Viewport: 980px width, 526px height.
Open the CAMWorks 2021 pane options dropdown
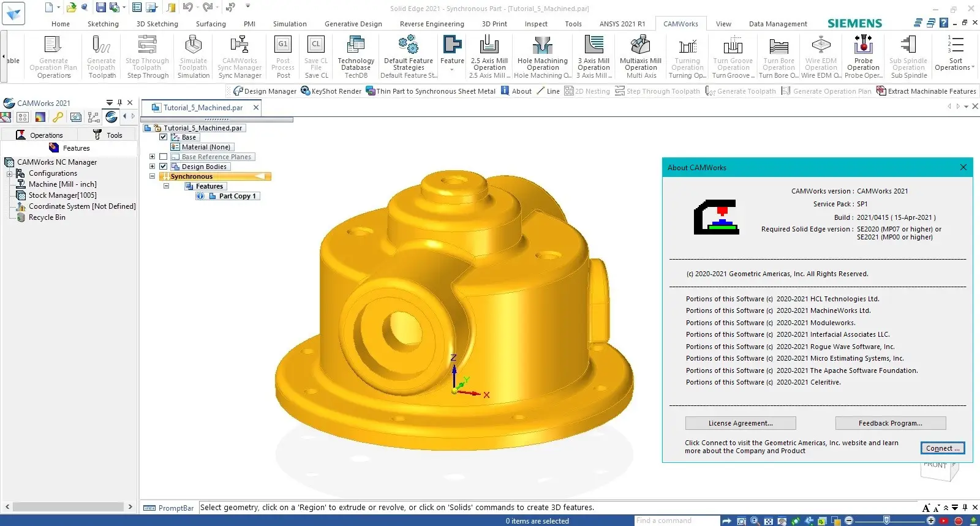pos(109,103)
